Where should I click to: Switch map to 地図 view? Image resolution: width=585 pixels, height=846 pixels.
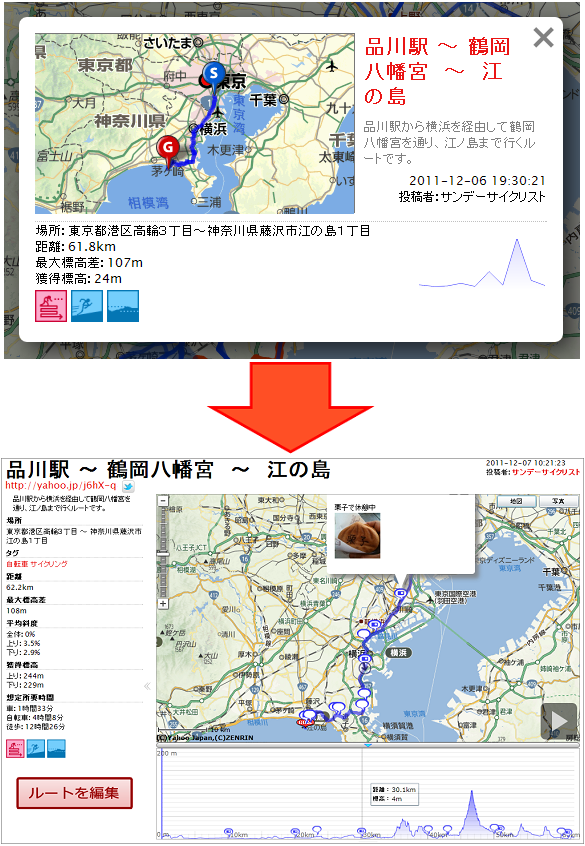click(x=516, y=501)
